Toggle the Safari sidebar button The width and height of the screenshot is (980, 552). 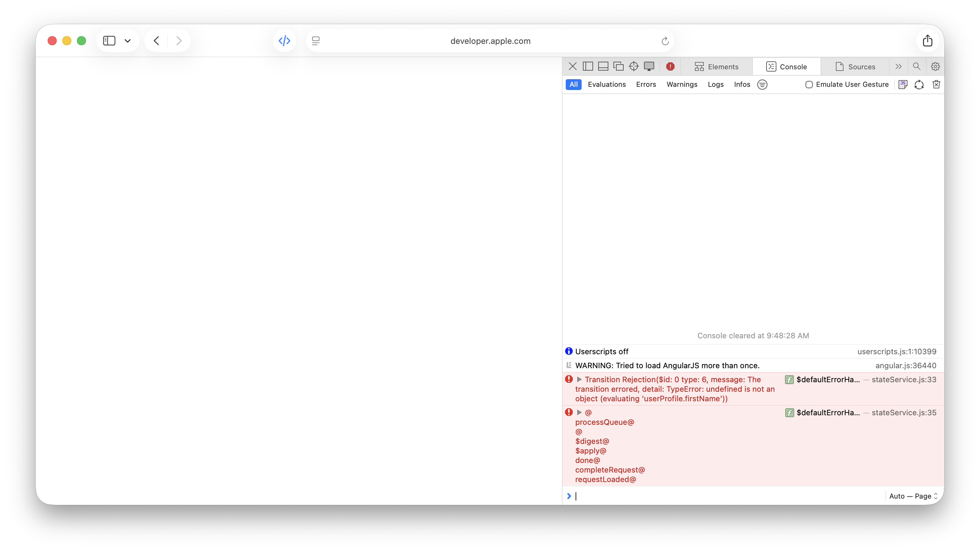point(109,41)
